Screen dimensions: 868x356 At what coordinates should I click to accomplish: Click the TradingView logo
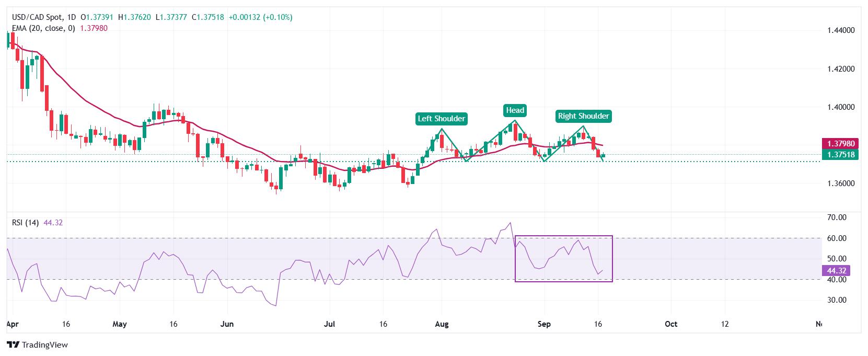click(37, 344)
